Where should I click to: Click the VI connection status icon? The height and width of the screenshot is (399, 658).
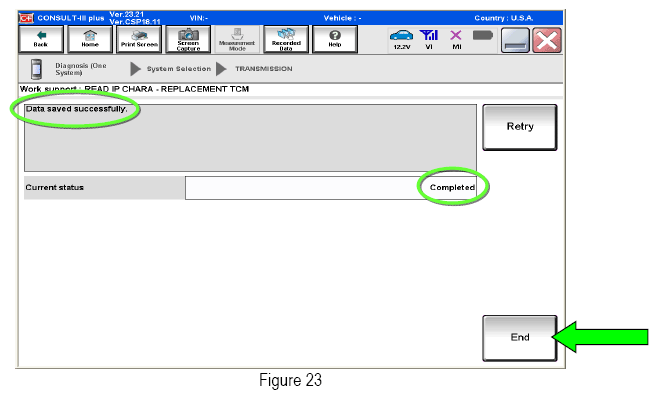pos(429,39)
